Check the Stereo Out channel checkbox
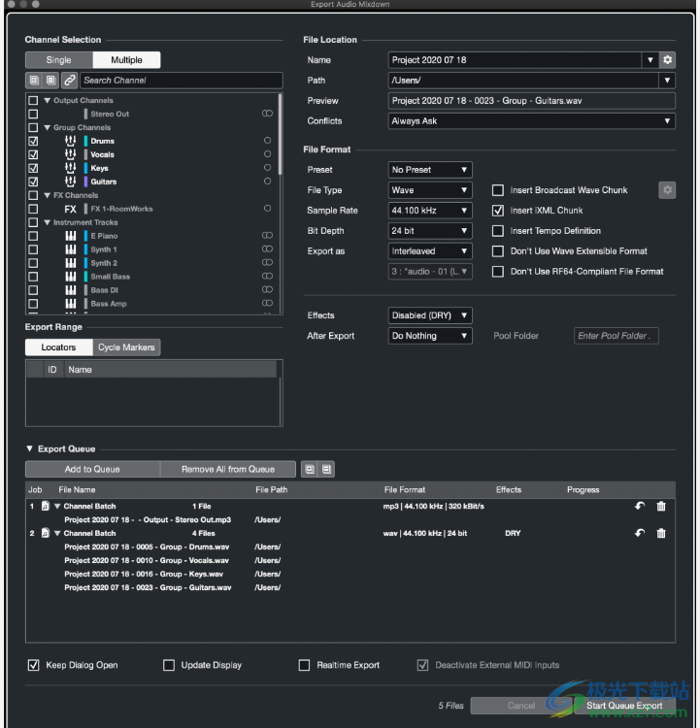This screenshot has width=700, height=728. coord(33,114)
